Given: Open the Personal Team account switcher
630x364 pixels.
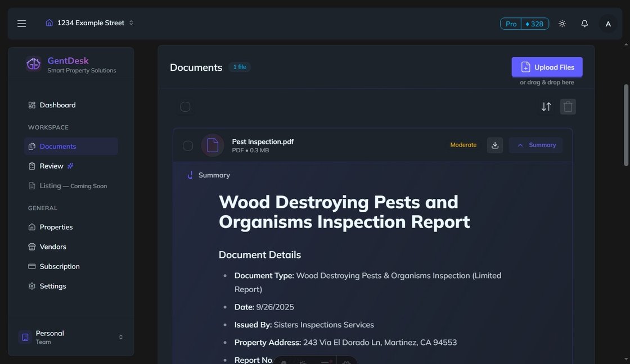Looking at the screenshot, I should coord(71,336).
